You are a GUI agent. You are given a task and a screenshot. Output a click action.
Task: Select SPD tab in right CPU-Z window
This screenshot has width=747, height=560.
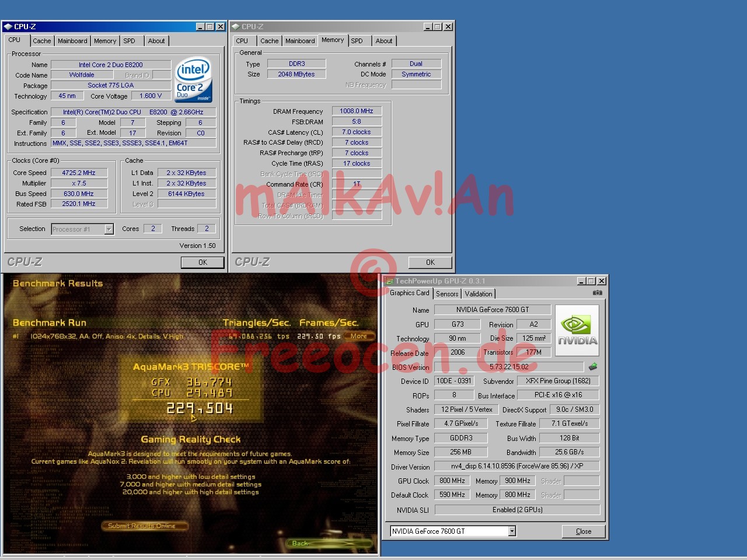click(357, 41)
